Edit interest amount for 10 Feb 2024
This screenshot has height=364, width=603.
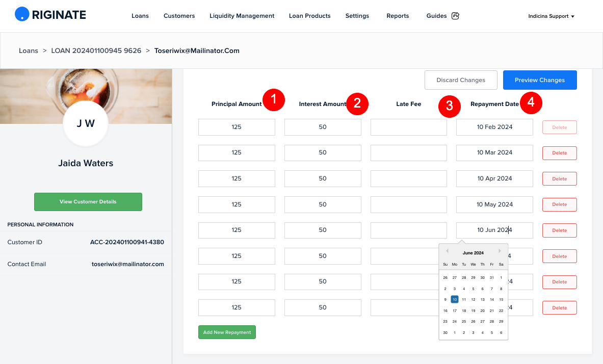point(323,127)
